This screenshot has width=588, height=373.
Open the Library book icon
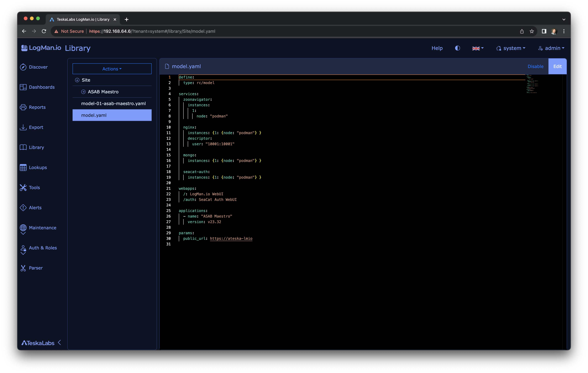(x=23, y=147)
